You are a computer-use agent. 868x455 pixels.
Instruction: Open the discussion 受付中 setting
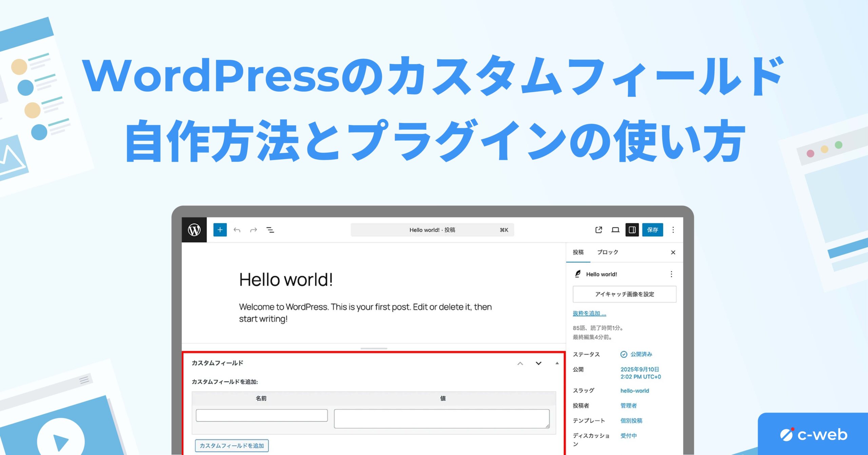(x=629, y=436)
